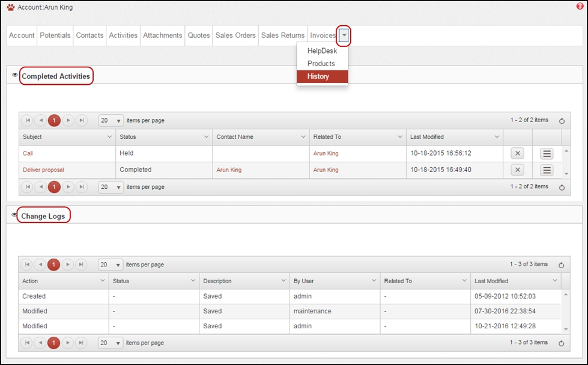Image resolution: width=588 pixels, height=365 pixels.
Task: Delete the Deliver proposal activity row
Action: [518, 170]
